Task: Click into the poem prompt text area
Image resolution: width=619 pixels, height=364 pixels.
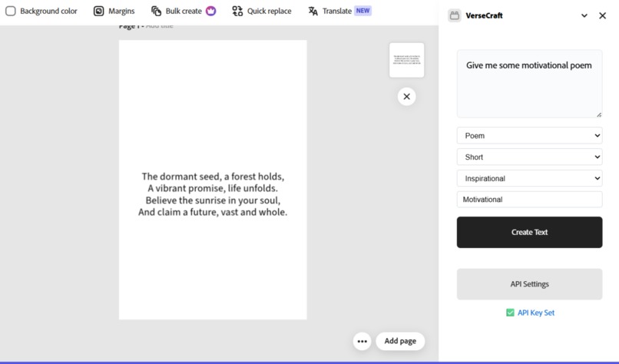Action: pos(529,84)
